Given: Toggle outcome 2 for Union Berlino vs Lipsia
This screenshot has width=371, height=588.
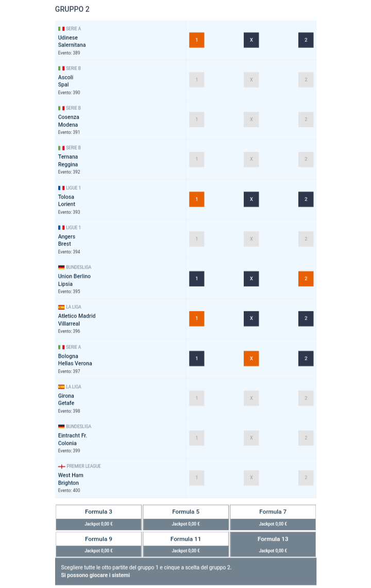Looking at the screenshot, I should pos(306,279).
